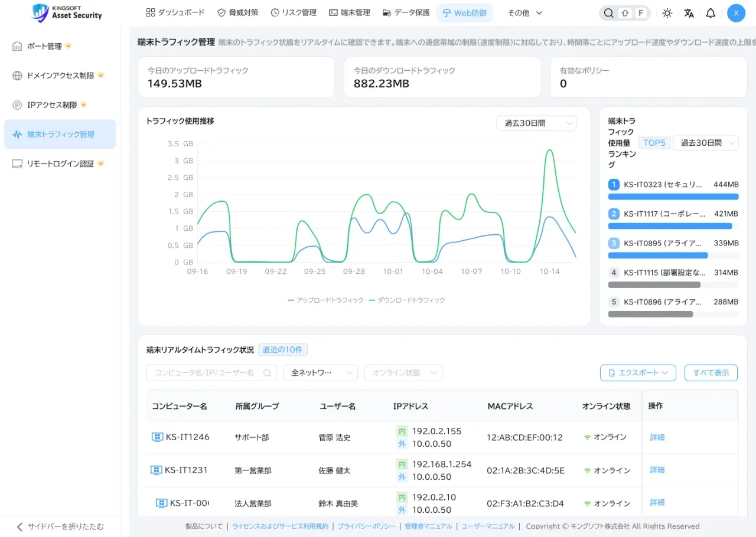Open the notifications bell
Viewport: 756px width, 537px height.
(x=711, y=13)
